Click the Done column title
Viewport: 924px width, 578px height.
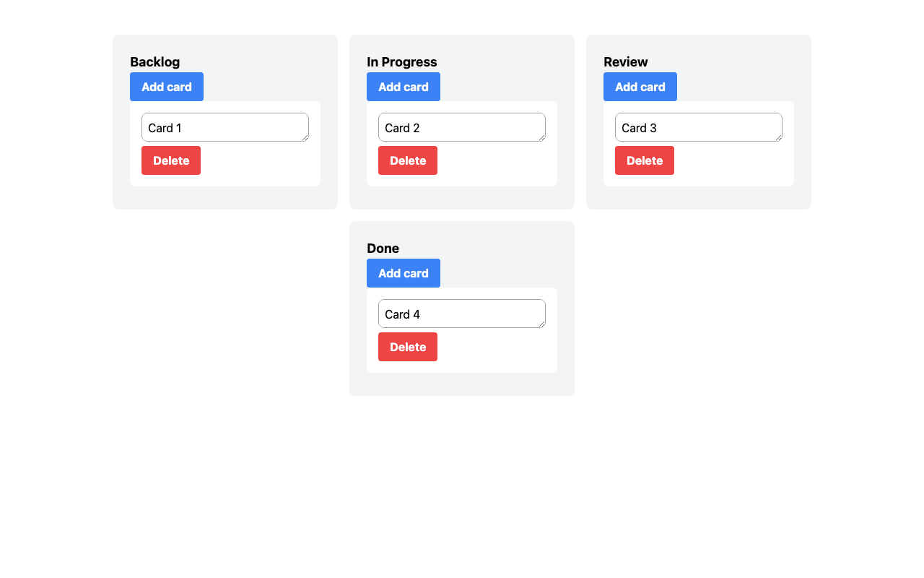coord(383,249)
